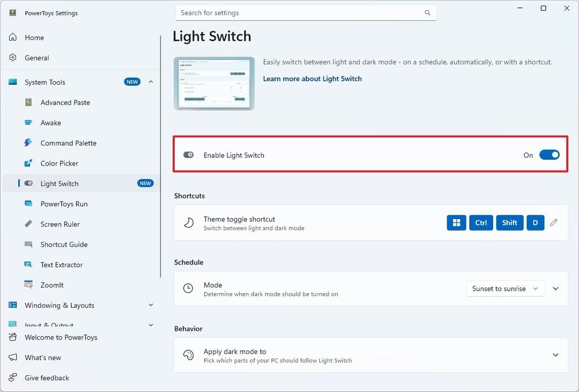Open What's new page

pos(81,358)
